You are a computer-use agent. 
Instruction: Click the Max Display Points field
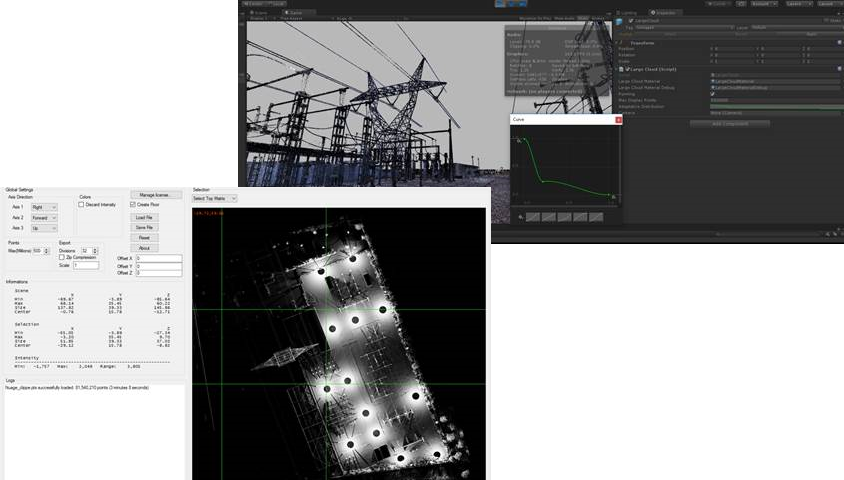(x=776, y=100)
